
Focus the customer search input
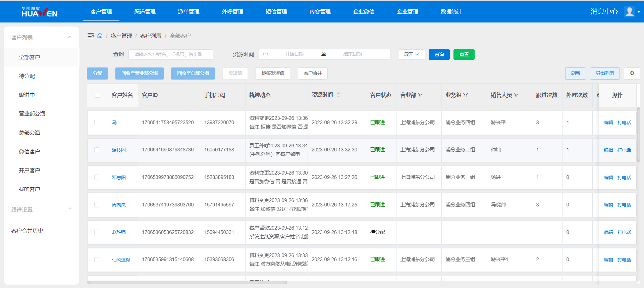click(171, 54)
